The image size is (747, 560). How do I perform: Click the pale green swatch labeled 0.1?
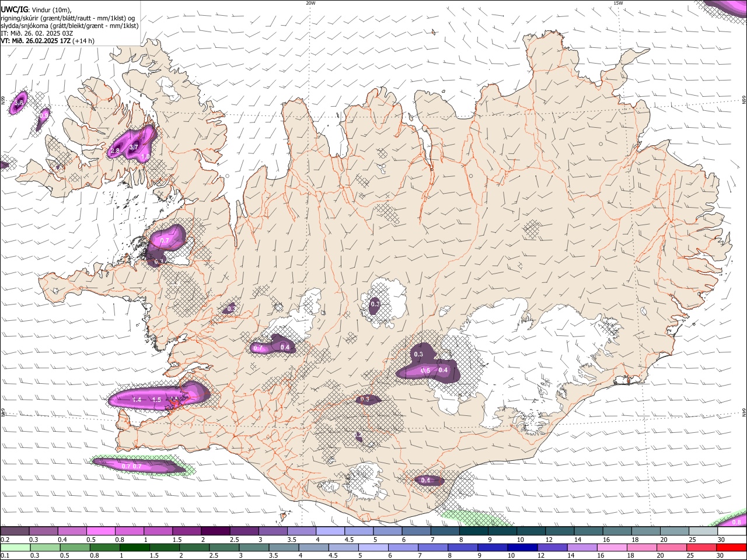(x=15, y=547)
